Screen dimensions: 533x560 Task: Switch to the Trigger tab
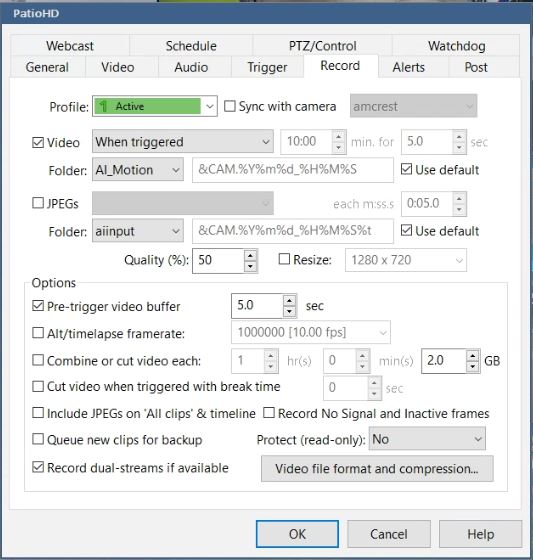tap(267, 67)
